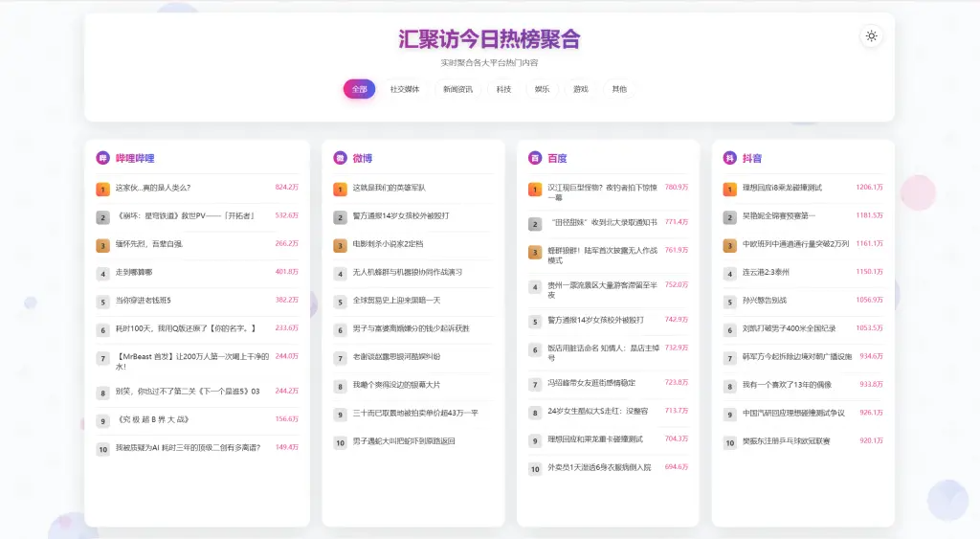This screenshot has height=539, width=980.
Task: Open 耗时100天,我用Q版还原了【你的名字。】
Action: tap(186, 328)
